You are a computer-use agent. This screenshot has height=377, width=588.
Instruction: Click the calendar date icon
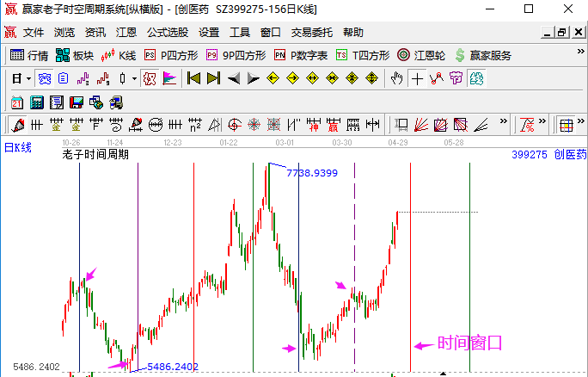17,102
